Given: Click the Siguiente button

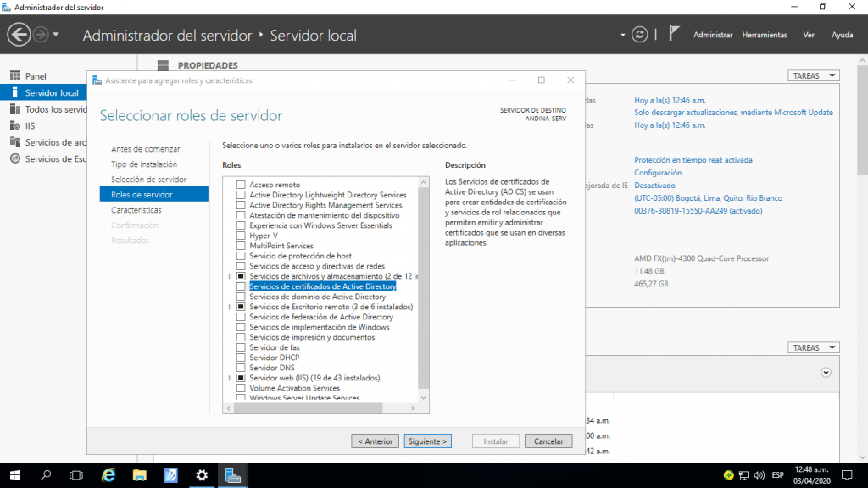Looking at the screenshot, I should tap(427, 441).
